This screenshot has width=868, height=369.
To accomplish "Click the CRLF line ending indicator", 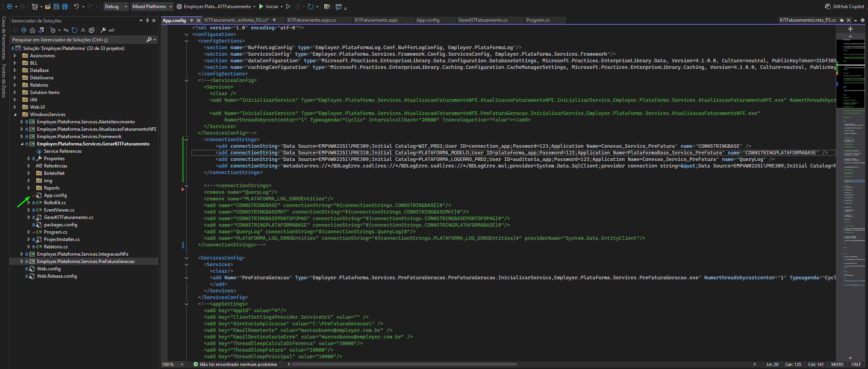I will pos(856,364).
